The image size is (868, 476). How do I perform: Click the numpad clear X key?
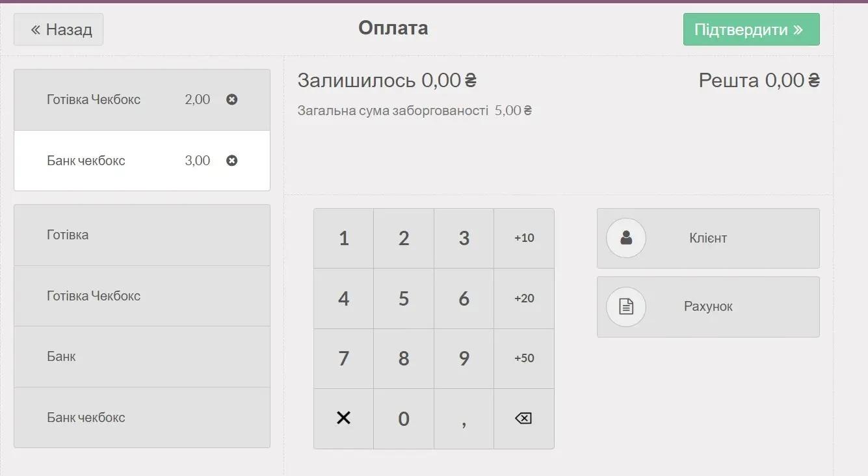click(343, 418)
